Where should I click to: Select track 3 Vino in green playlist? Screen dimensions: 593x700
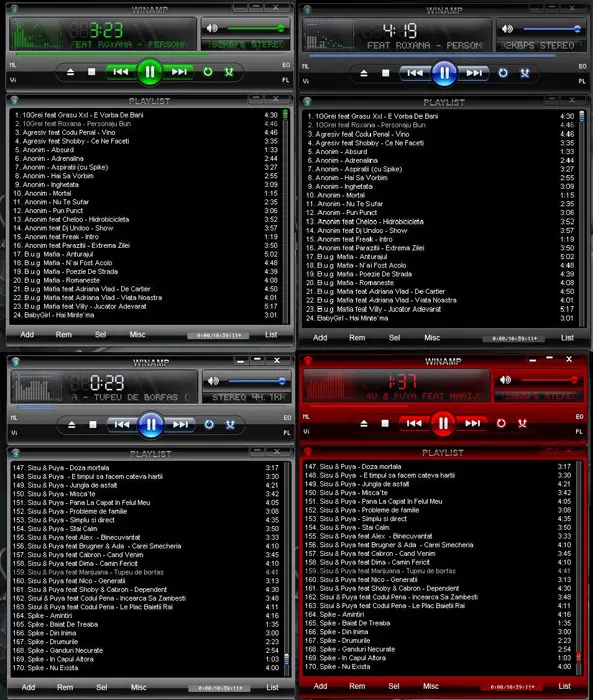click(146, 133)
